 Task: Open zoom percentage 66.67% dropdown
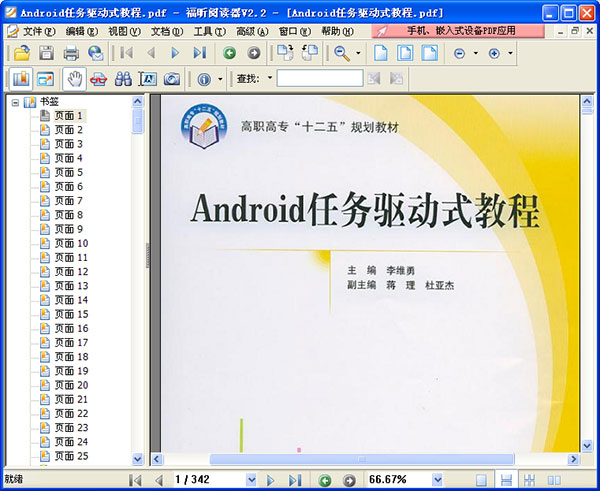(437, 480)
